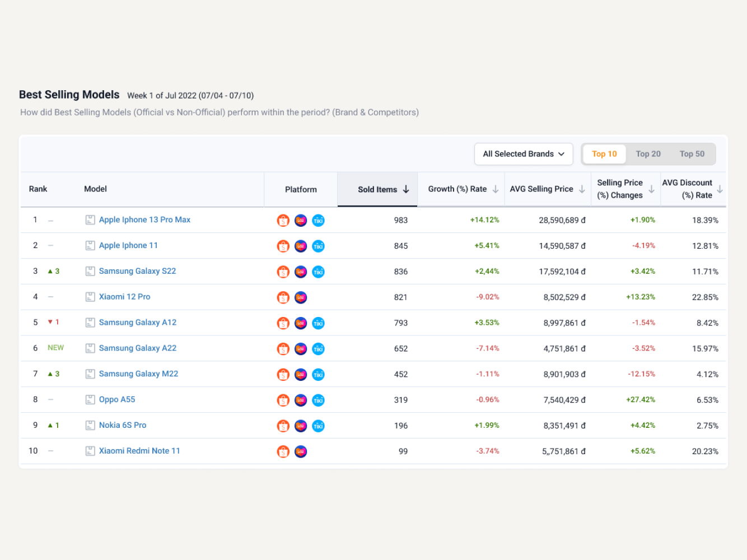Image resolution: width=747 pixels, height=560 pixels.
Task: Click the Platform column header
Action: tap(301, 190)
